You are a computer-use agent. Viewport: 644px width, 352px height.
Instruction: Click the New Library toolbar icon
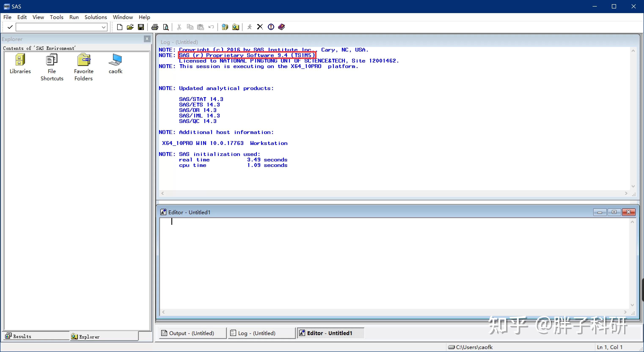225,27
